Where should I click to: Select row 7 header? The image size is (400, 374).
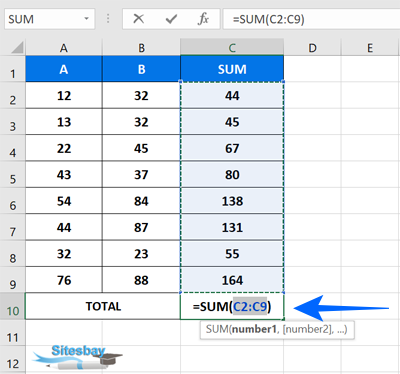(x=13, y=227)
